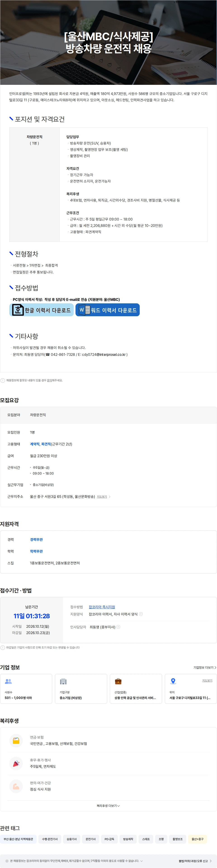Click the 산업(업종) briefcase icon
Viewport: 217px width, 868px height.
coord(118,681)
